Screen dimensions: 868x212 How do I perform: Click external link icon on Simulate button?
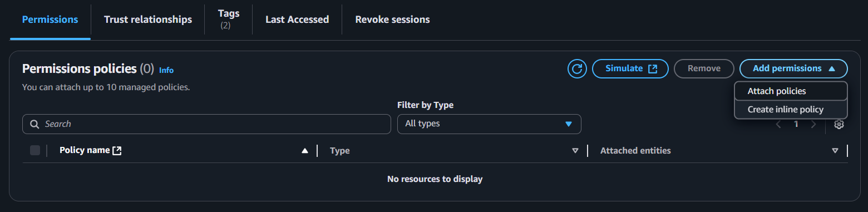[x=653, y=68]
